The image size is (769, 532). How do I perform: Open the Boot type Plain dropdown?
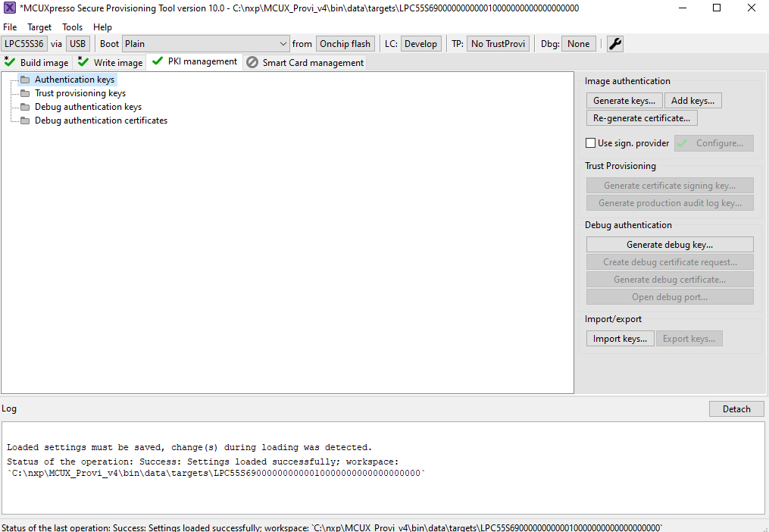(x=205, y=44)
